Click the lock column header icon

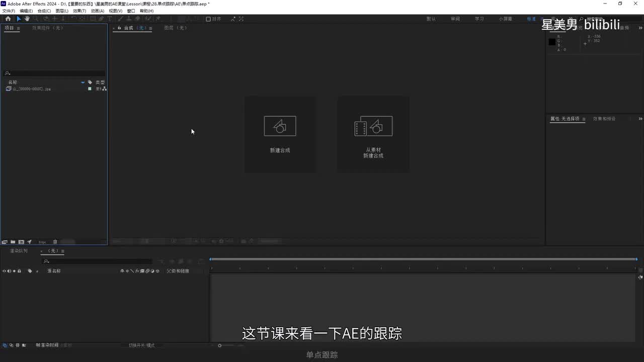click(x=19, y=271)
